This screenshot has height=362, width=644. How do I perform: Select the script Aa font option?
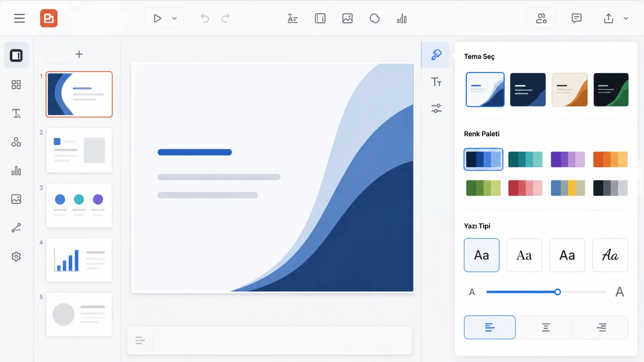(x=610, y=255)
